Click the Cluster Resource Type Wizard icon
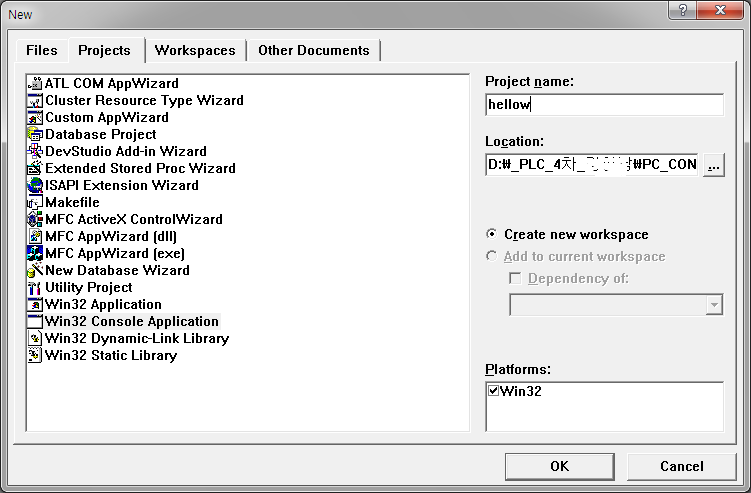This screenshot has height=493, width=751. click(x=35, y=101)
